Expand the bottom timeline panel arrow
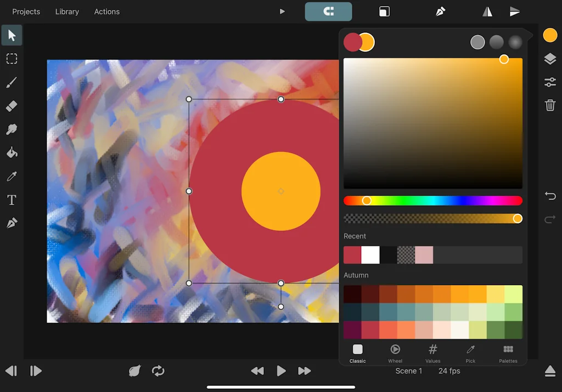 point(550,371)
